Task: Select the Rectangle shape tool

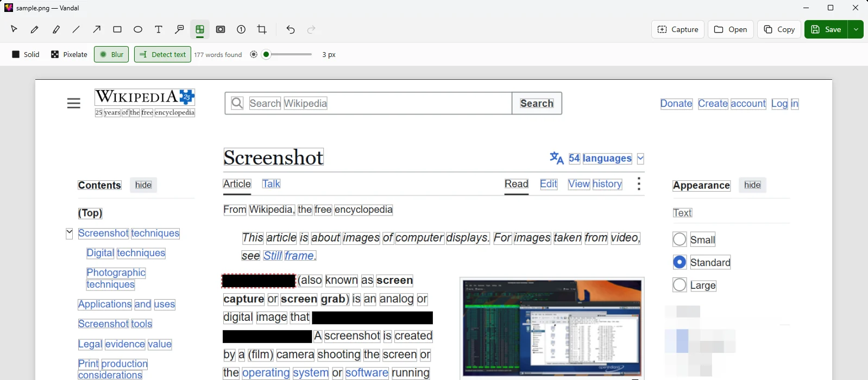Action: pos(117,29)
